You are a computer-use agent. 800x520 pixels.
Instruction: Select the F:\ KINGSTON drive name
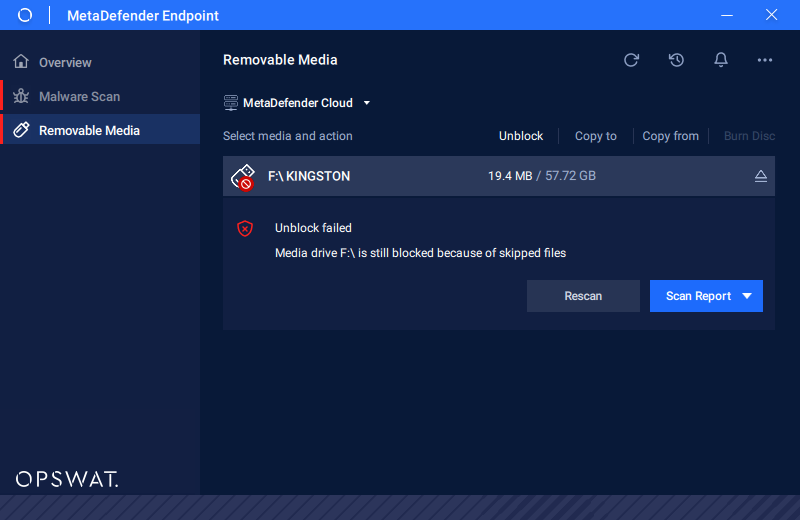tap(309, 176)
